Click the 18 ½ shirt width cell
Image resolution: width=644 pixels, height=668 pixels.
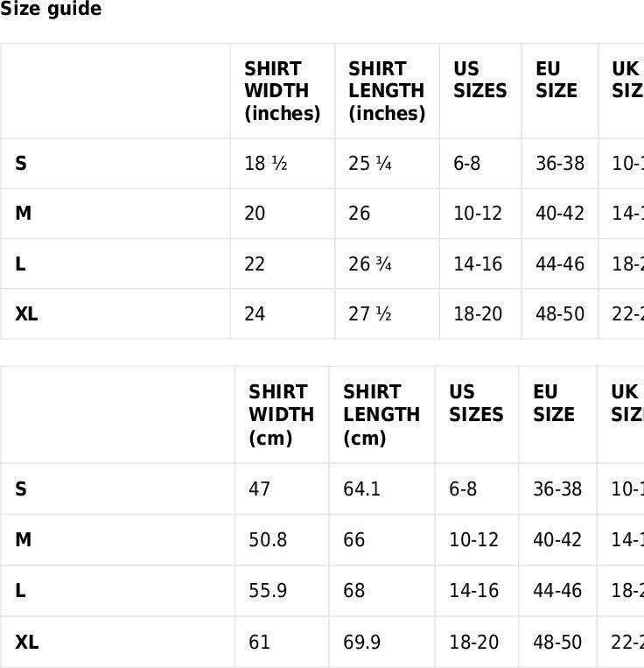pyautogui.click(x=266, y=163)
